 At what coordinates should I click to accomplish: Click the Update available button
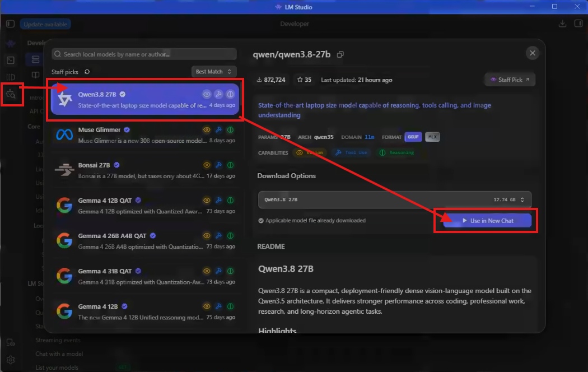point(45,25)
